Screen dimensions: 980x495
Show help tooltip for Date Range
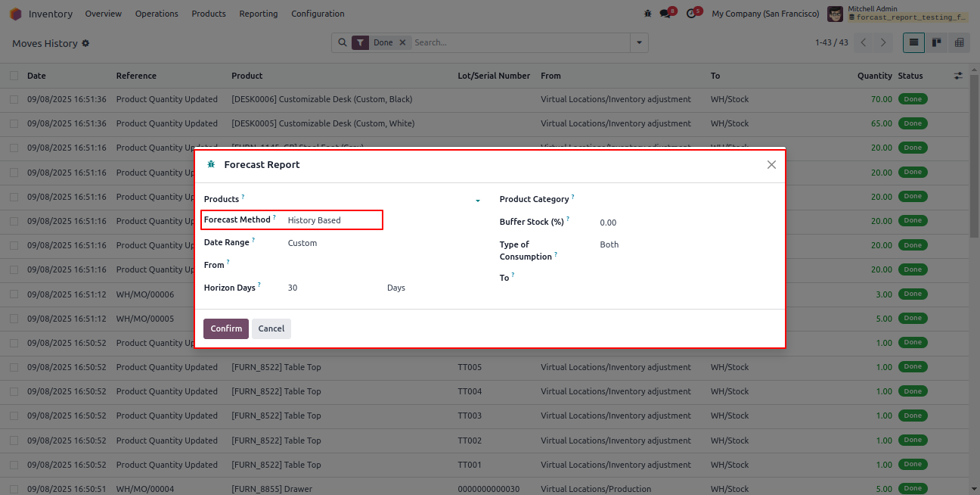point(253,240)
